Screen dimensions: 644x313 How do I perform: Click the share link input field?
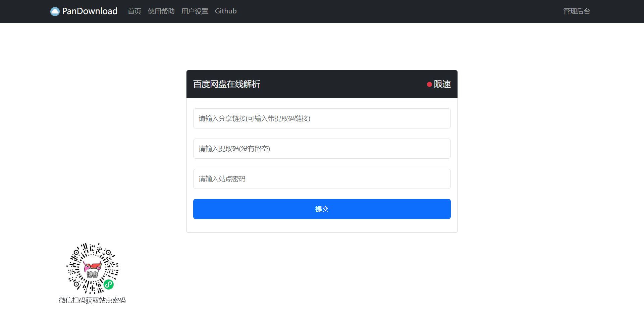322,118
